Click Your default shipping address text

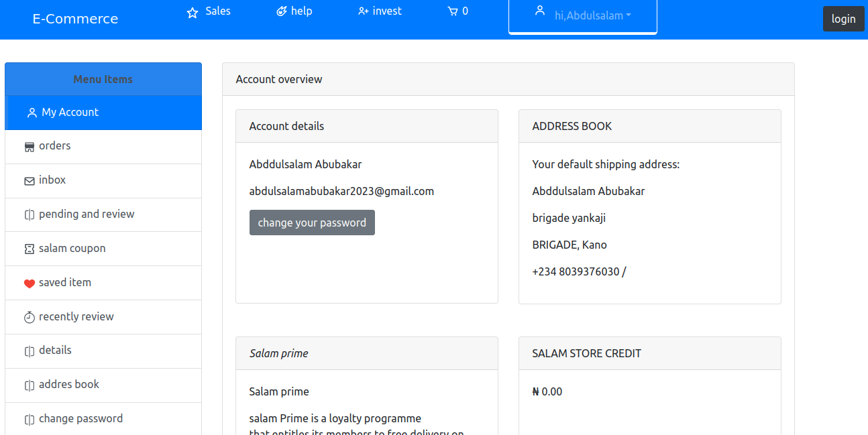coord(606,164)
